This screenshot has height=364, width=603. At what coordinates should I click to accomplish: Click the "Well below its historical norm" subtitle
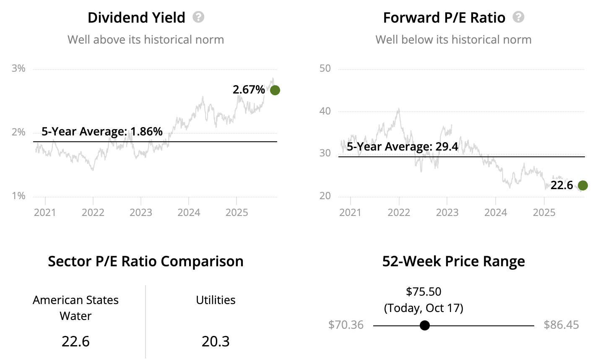pyautogui.click(x=453, y=40)
